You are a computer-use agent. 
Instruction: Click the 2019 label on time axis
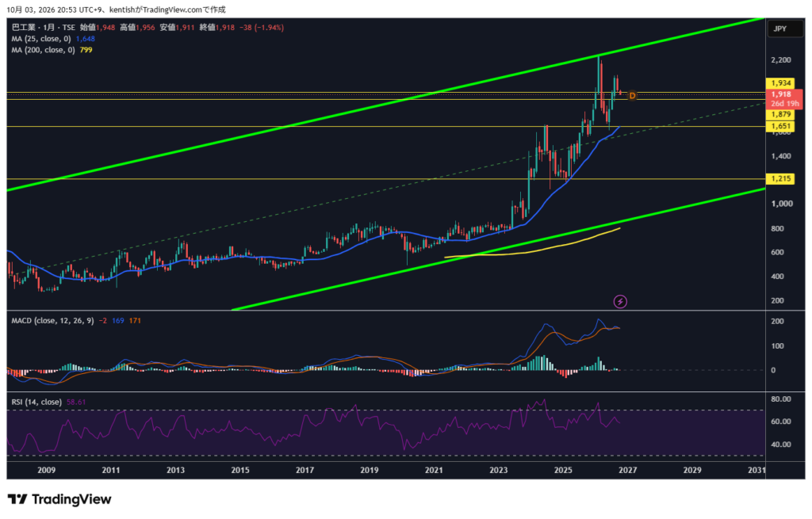coord(370,471)
